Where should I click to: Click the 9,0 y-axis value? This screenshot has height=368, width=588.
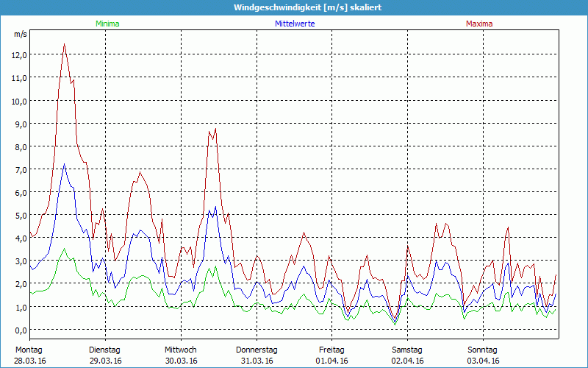(x=21, y=124)
